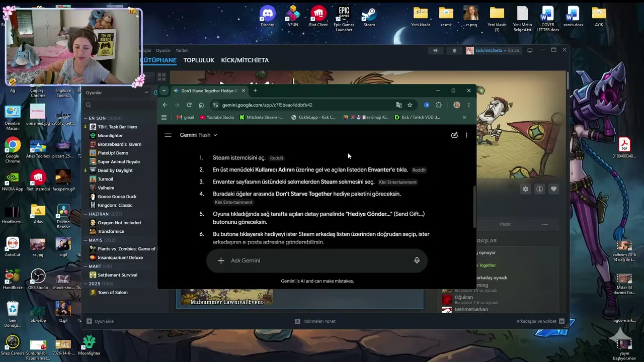Expand the Chrome tab search dropdown

click(164, 91)
